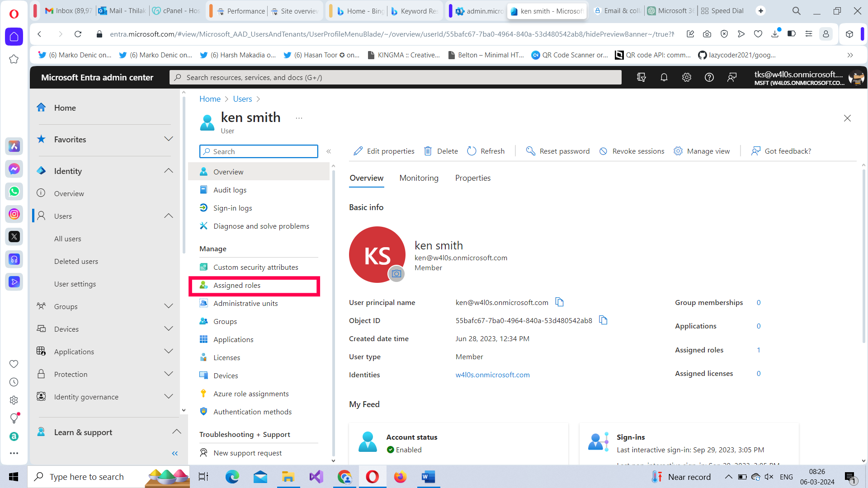This screenshot has height=488, width=868.
Task: Refresh the user overview
Action: pos(486,151)
